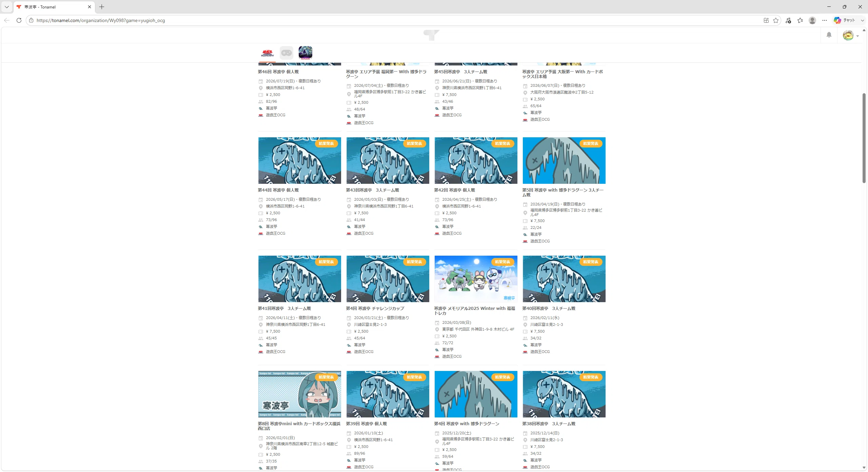Open 第38回寒波亭 3人チーム戦 title
This screenshot has width=868, height=472.
(x=549, y=424)
